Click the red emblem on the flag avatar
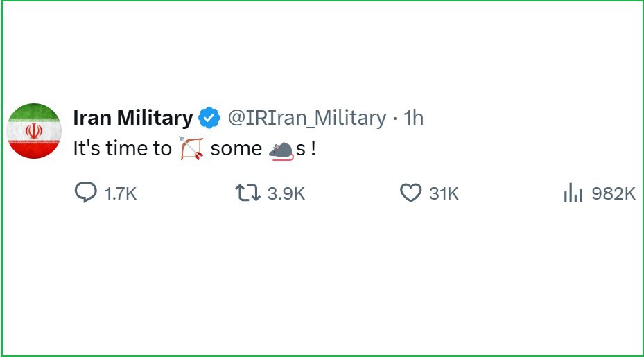The height and width of the screenshot is (357, 644). coord(34,130)
